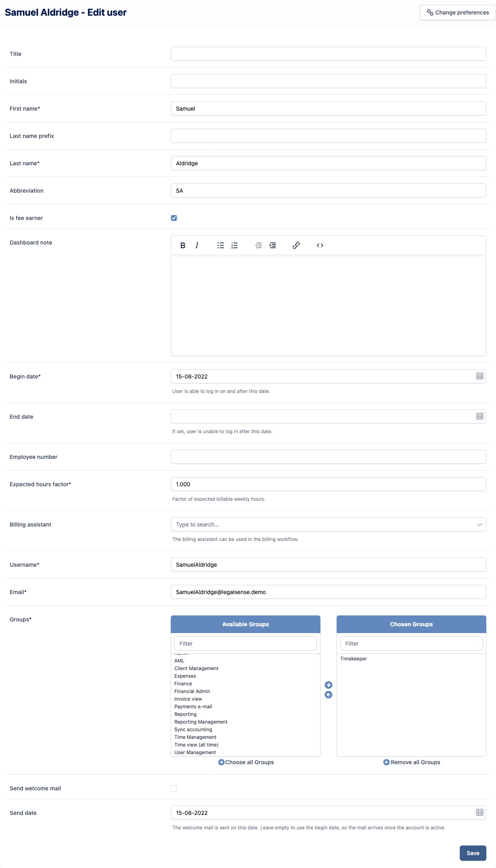
Task: Click Choose all Groups link
Action: (x=246, y=762)
